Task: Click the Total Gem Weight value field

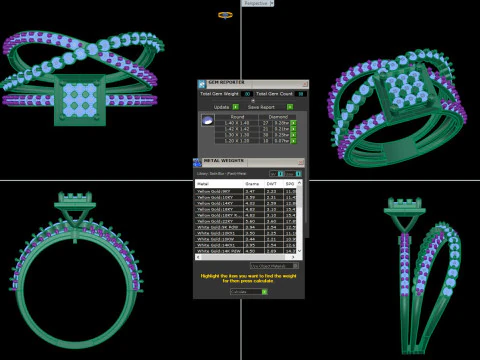Action: (247, 94)
